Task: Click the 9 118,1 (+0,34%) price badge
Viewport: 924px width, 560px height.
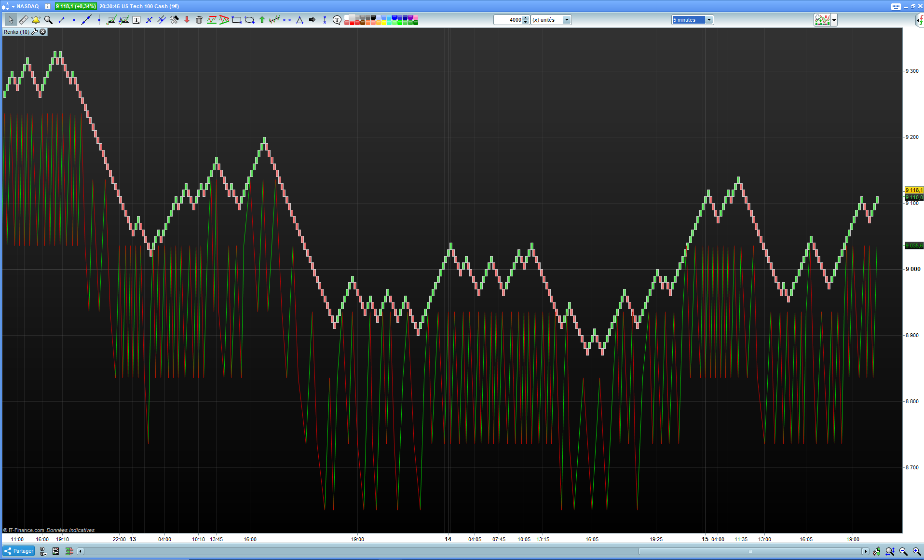Action: [76, 6]
